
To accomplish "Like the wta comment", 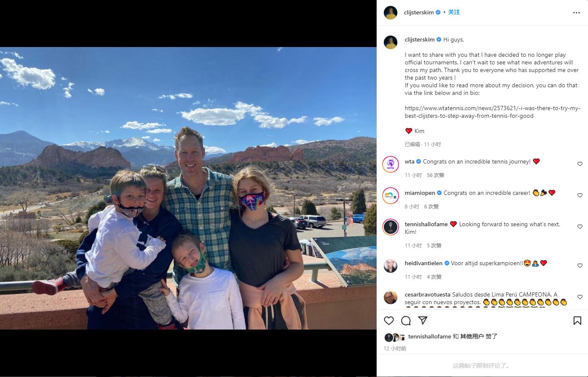I will pos(580,164).
